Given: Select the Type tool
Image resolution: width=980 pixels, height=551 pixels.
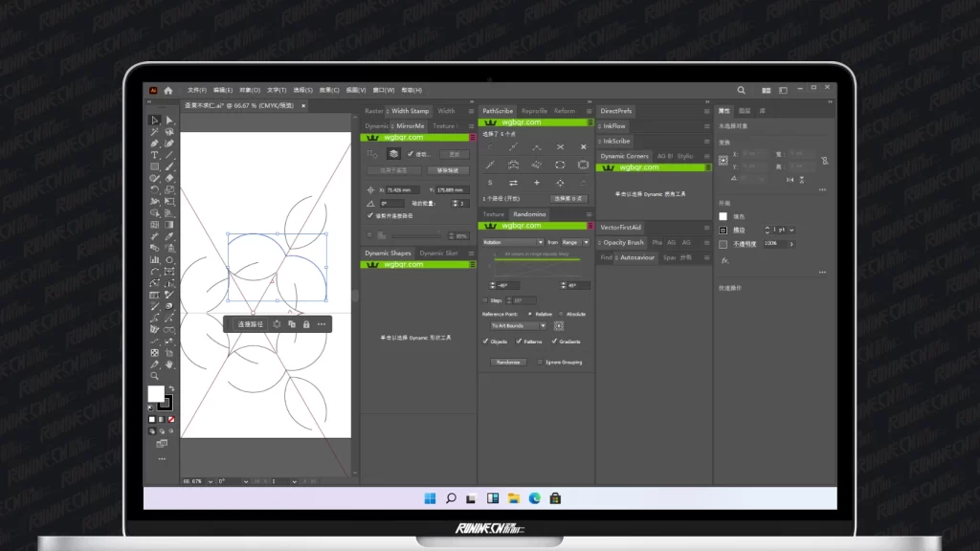Looking at the screenshot, I should coord(154,155).
